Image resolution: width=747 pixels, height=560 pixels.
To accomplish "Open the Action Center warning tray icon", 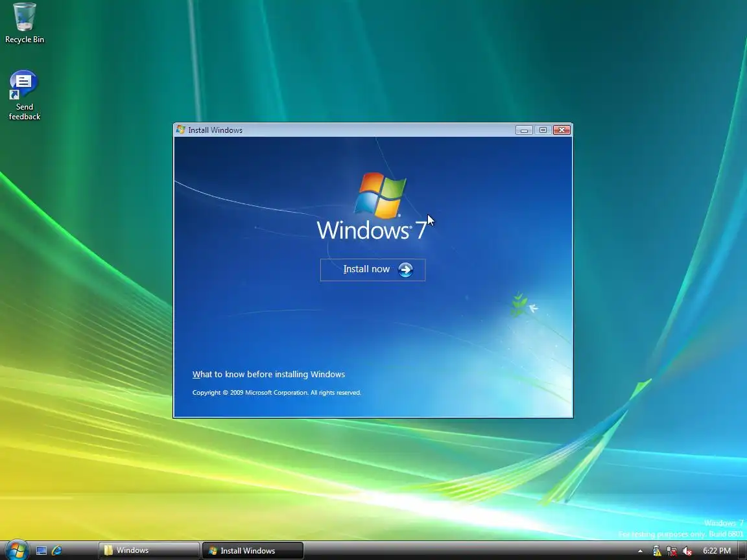I will pyautogui.click(x=656, y=551).
